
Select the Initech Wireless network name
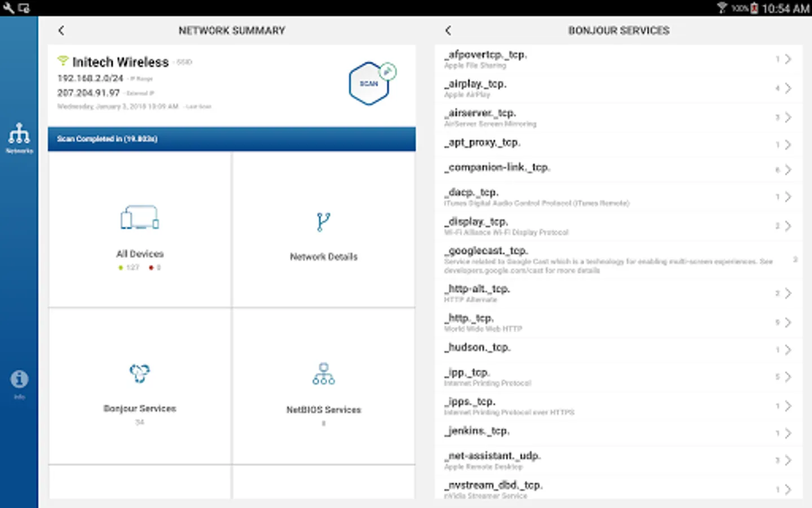121,62
